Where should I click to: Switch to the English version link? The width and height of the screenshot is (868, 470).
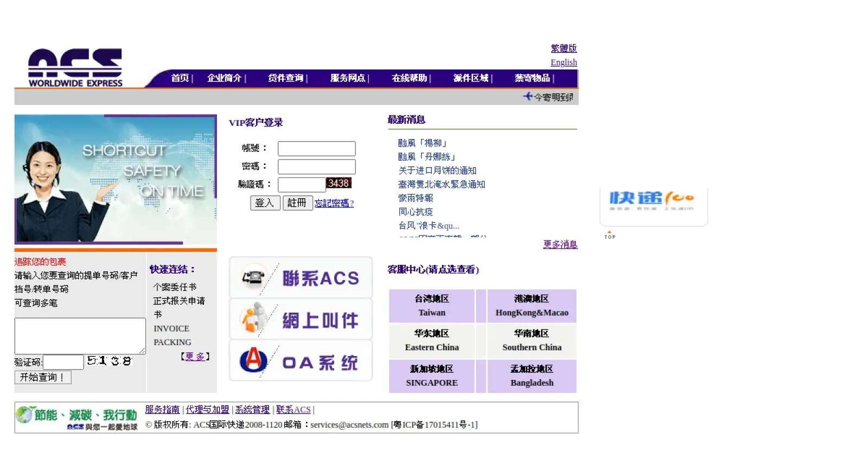(564, 62)
